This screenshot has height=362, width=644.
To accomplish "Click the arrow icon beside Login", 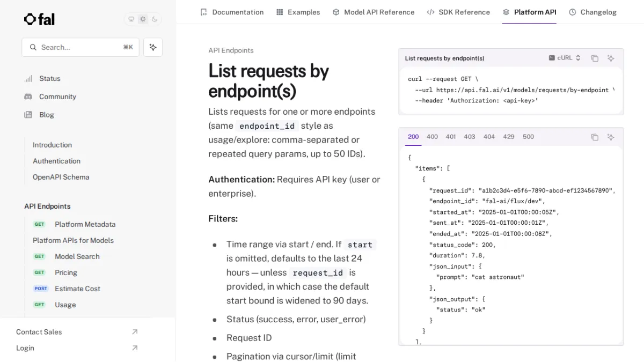I will pos(135,348).
